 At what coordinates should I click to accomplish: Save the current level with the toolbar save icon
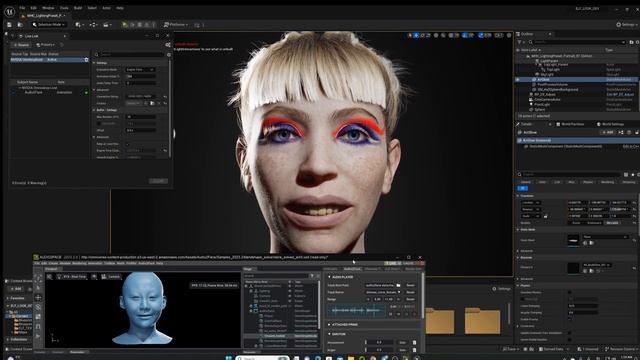[9, 25]
